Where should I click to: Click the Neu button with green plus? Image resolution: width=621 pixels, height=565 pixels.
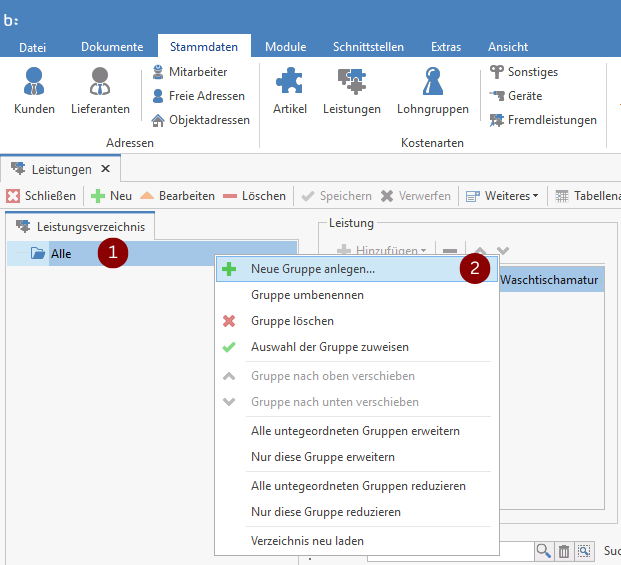tap(111, 196)
